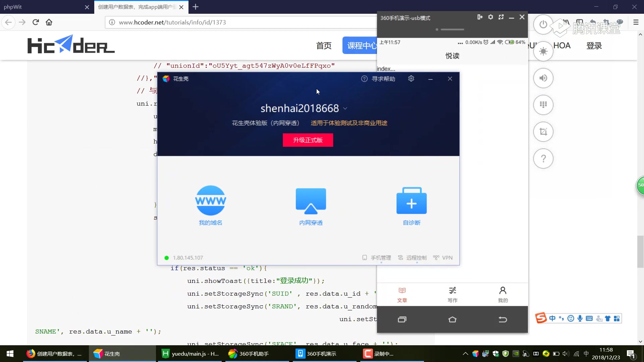Open 首页 in the site navigation
Viewport: 644px width, 362px height.
click(324, 46)
